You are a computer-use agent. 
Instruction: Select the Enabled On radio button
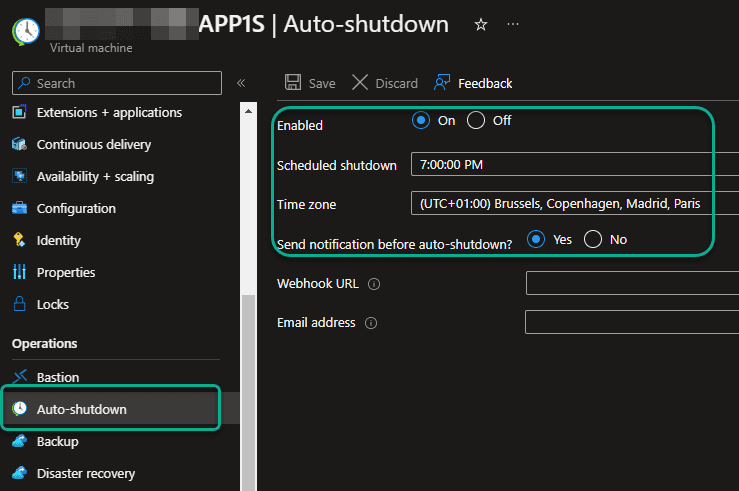click(x=421, y=120)
